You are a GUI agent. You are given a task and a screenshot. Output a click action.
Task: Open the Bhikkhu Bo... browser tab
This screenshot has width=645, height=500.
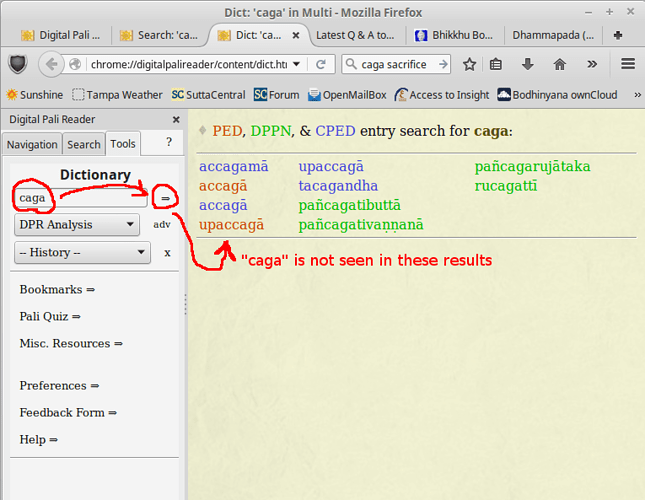coord(453,35)
